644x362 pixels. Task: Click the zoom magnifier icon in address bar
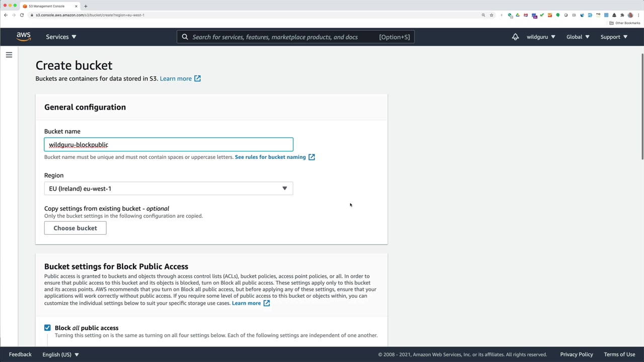[484, 15]
